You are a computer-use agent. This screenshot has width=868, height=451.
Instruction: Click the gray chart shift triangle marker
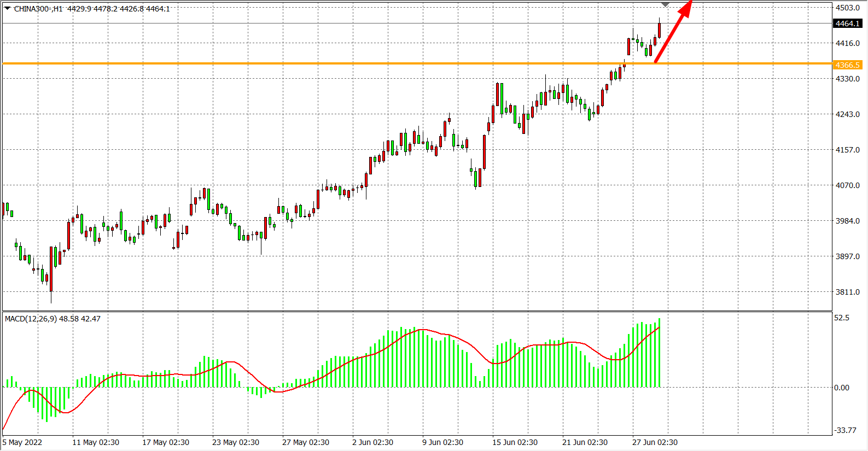coord(665,5)
